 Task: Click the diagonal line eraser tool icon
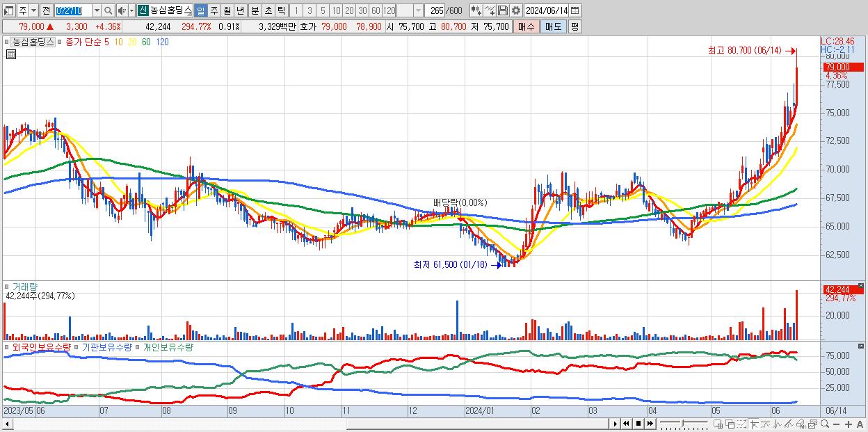point(789,424)
